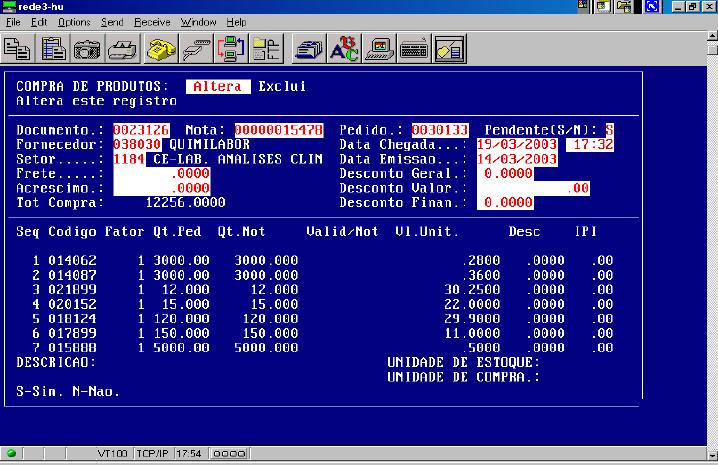Viewport: 718px width, 465px height.
Task: Click the Desconto Finan. field
Action: click(x=505, y=203)
